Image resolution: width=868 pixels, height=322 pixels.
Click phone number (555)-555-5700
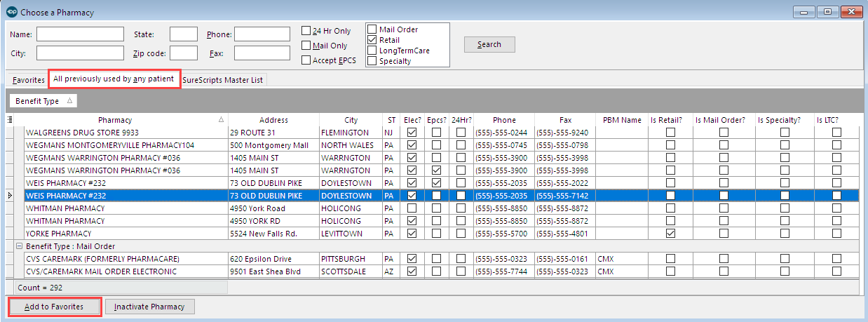pyautogui.click(x=503, y=234)
